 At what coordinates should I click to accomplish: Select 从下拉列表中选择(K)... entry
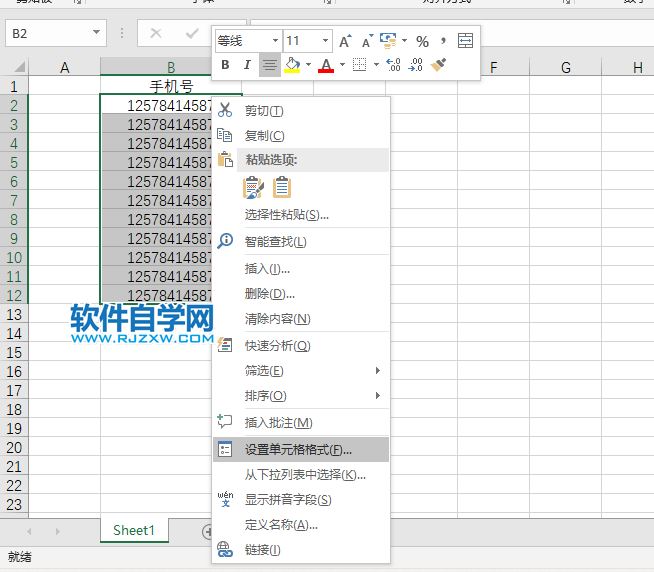305,475
